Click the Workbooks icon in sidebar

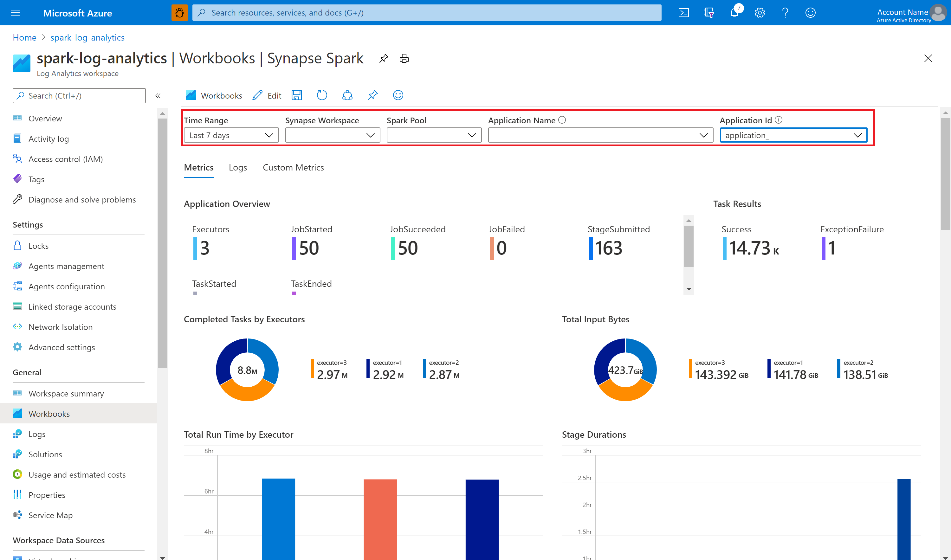pyautogui.click(x=17, y=413)
